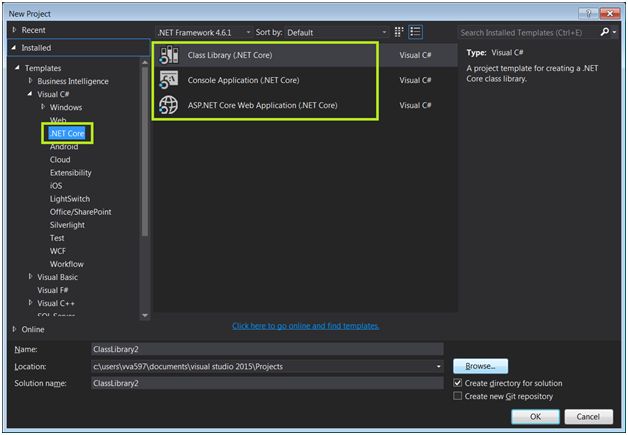The width and height of the screenshot is (628, 435).
Task: Switch to small icons grid view
Action: (x=399, y=32)
